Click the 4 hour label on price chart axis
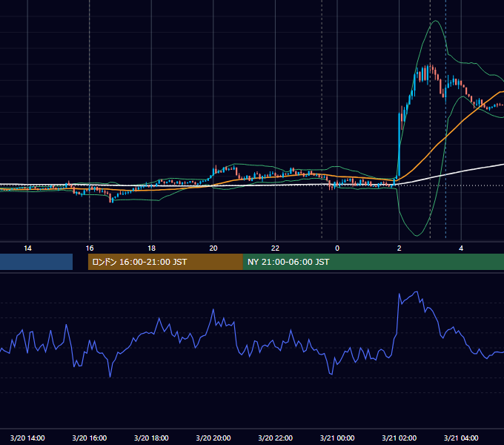The image size is (504, 445). 461,248
